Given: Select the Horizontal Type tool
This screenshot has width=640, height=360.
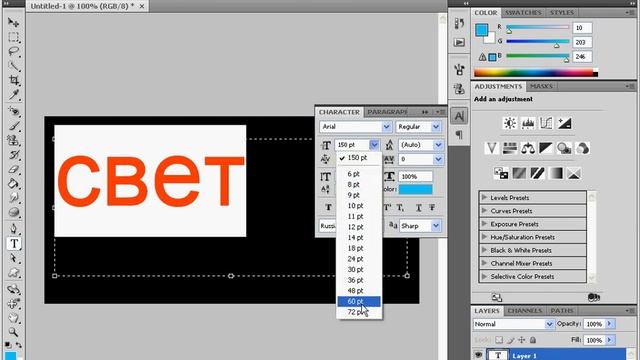Looking at the screenshot, I should pos(13,244).
